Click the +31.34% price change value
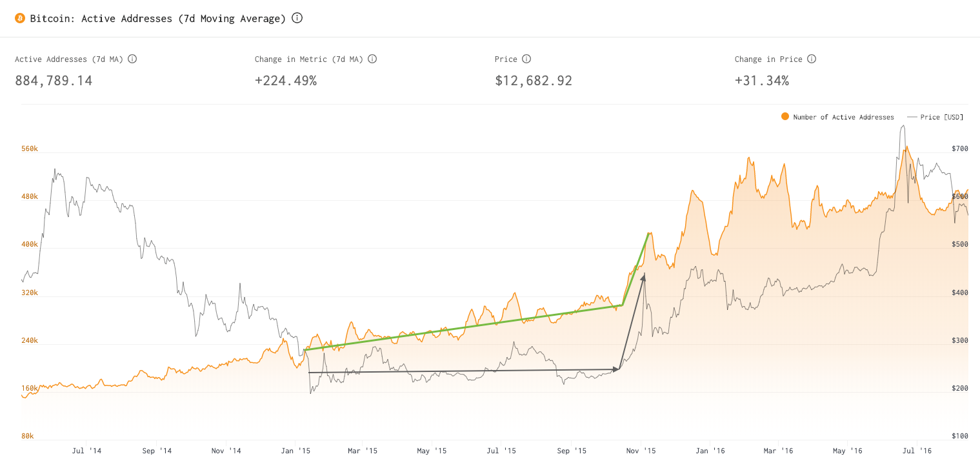This screenshot has height=463, width=980. coord(762,81)
